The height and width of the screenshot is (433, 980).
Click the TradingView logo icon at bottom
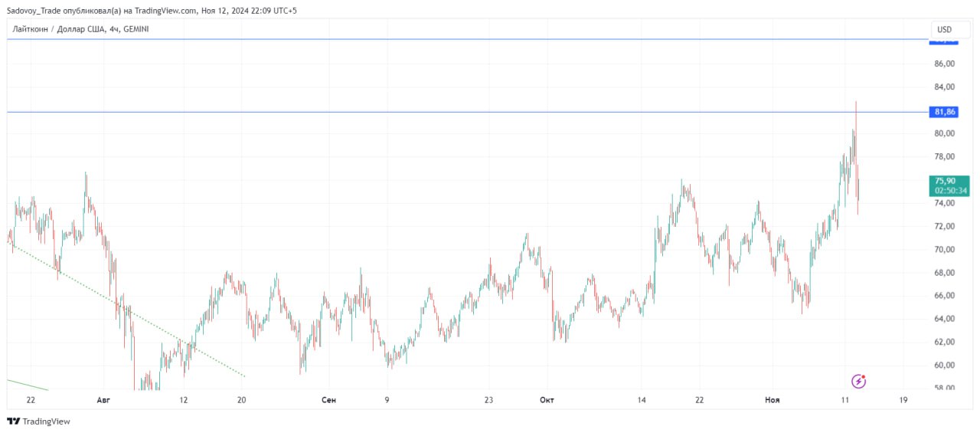coord(13,421)
